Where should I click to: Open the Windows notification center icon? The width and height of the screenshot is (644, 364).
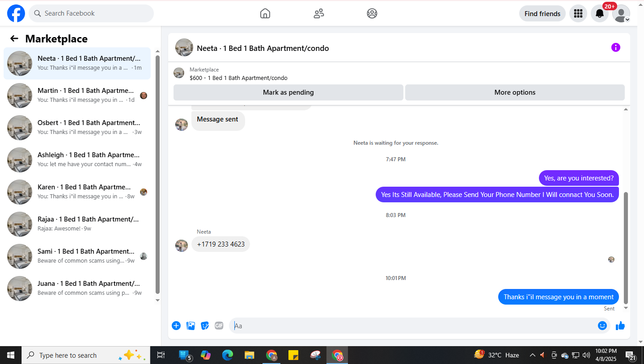tap(630, 356)
